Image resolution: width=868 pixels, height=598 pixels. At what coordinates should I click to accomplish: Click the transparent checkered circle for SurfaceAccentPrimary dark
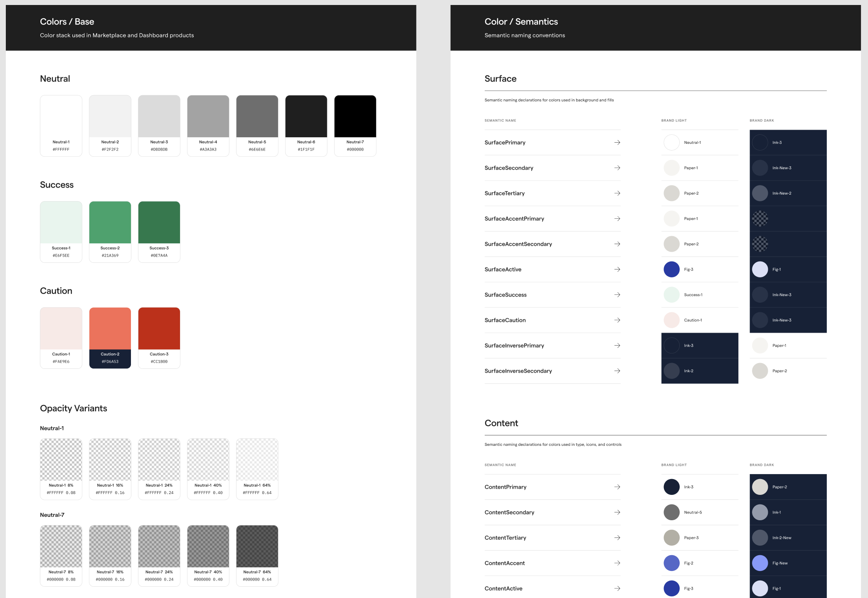point(759,219)
